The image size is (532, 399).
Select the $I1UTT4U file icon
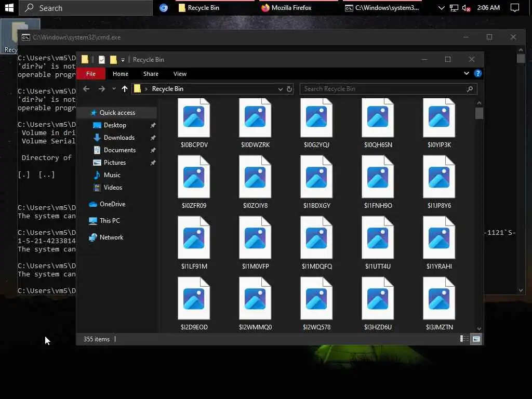[378, 237]
